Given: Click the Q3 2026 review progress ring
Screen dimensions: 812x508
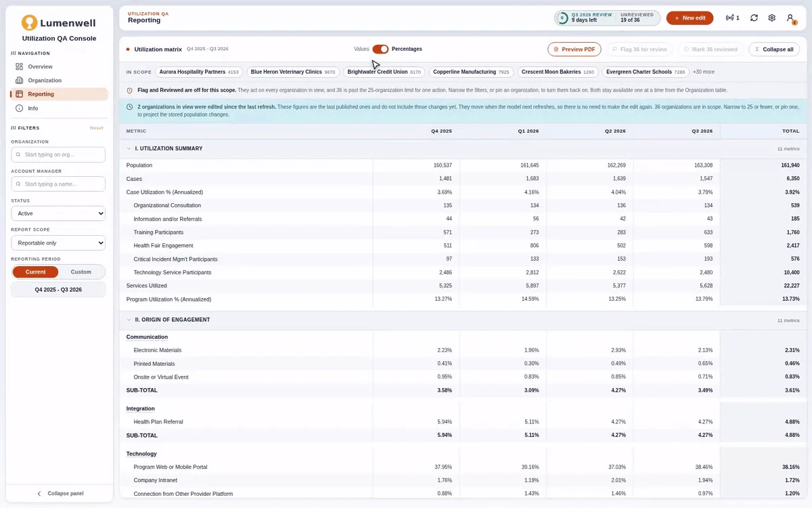Looking at the screenshot, I should (562, 18).
